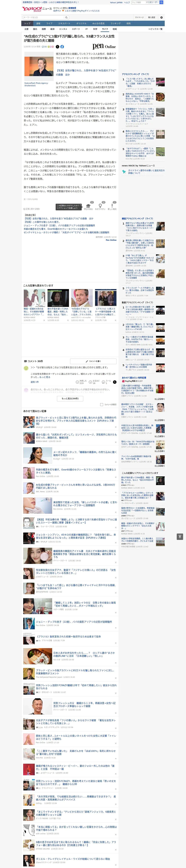The image size is (186, 868).
Task: Click the reaction emoji icons near the dateline
Action: (x=51, y=47)
